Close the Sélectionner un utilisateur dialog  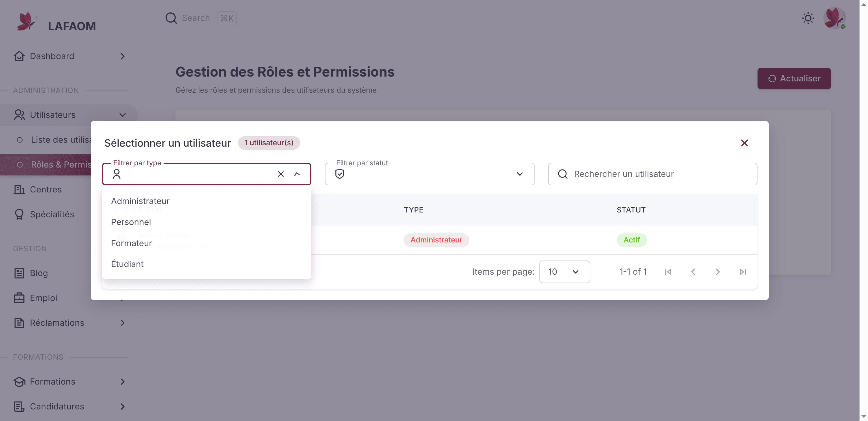(x=744, y=143)
